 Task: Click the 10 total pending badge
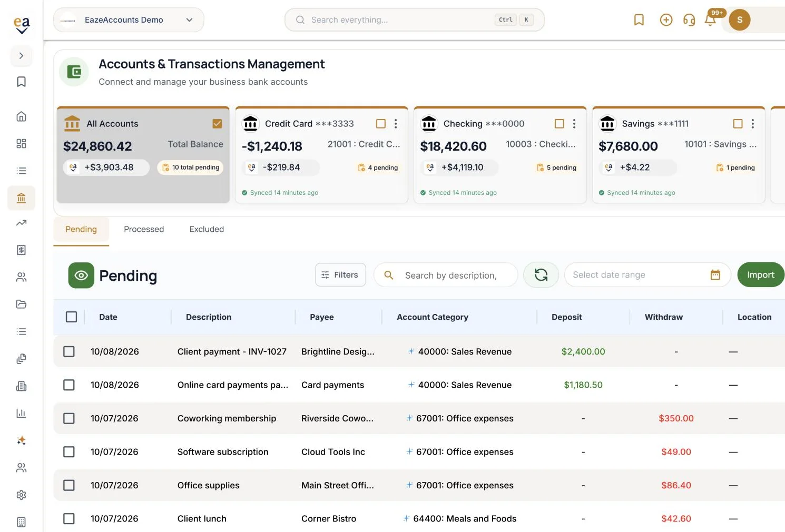pos(190,168)
